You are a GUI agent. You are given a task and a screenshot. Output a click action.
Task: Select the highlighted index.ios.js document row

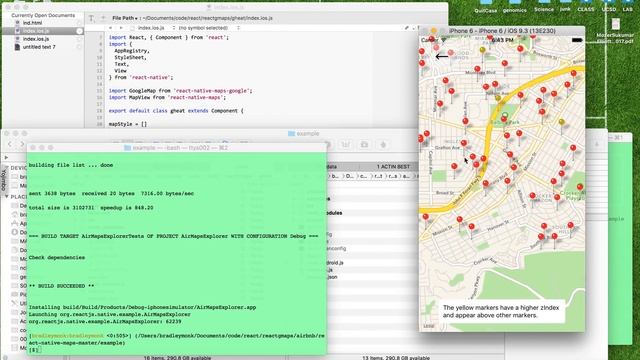pos(43,31)
